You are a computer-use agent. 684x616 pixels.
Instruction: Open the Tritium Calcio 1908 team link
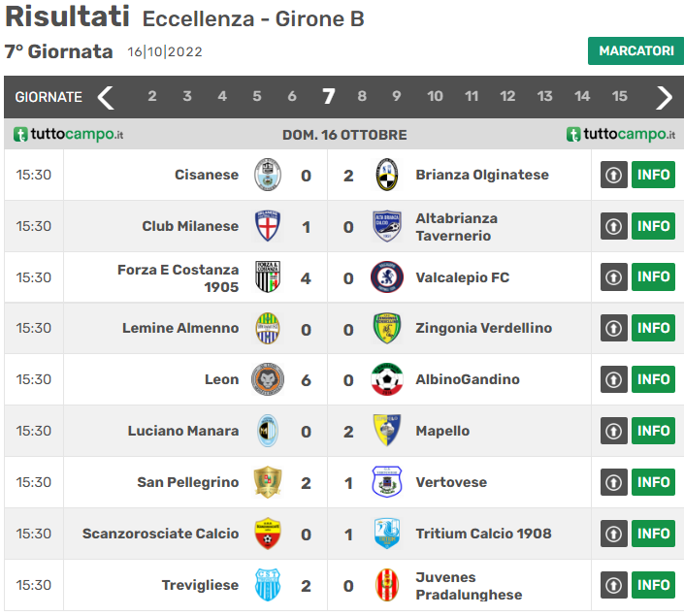click(x=483, y=534)
